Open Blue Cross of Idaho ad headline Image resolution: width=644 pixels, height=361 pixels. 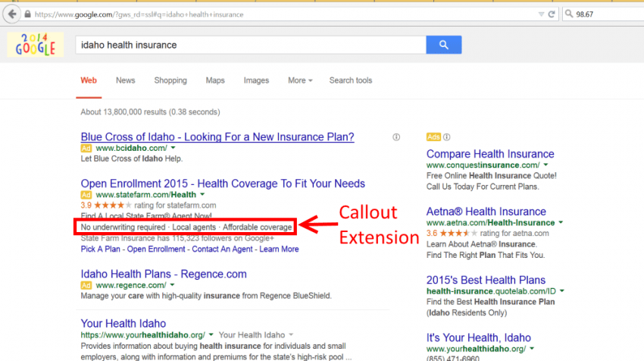(x=217, y=137)
